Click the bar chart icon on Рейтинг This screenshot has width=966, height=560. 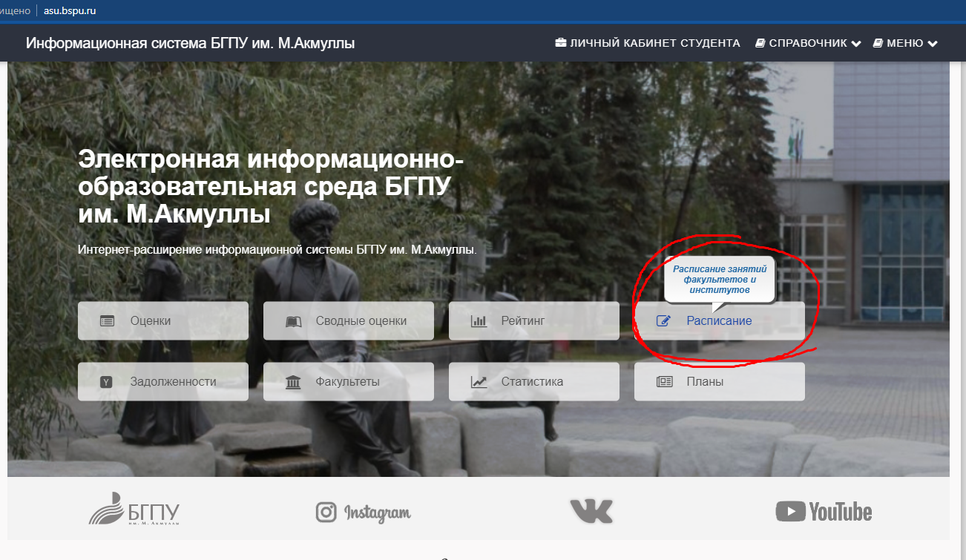point(479,321)
